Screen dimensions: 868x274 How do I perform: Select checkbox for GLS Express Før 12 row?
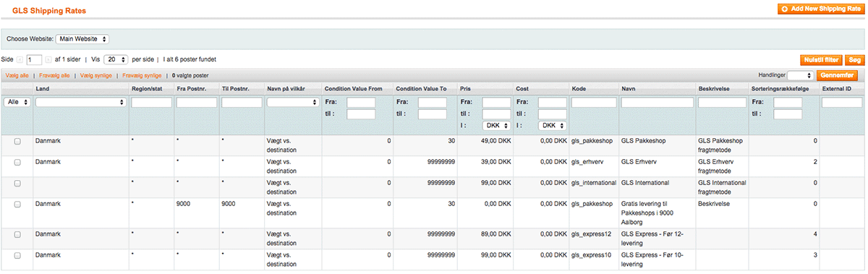[x=17, y=235]
